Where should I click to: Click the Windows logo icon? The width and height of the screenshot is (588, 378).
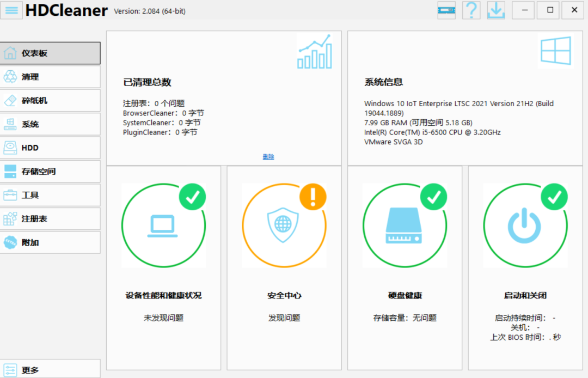(x=556, y=51)
